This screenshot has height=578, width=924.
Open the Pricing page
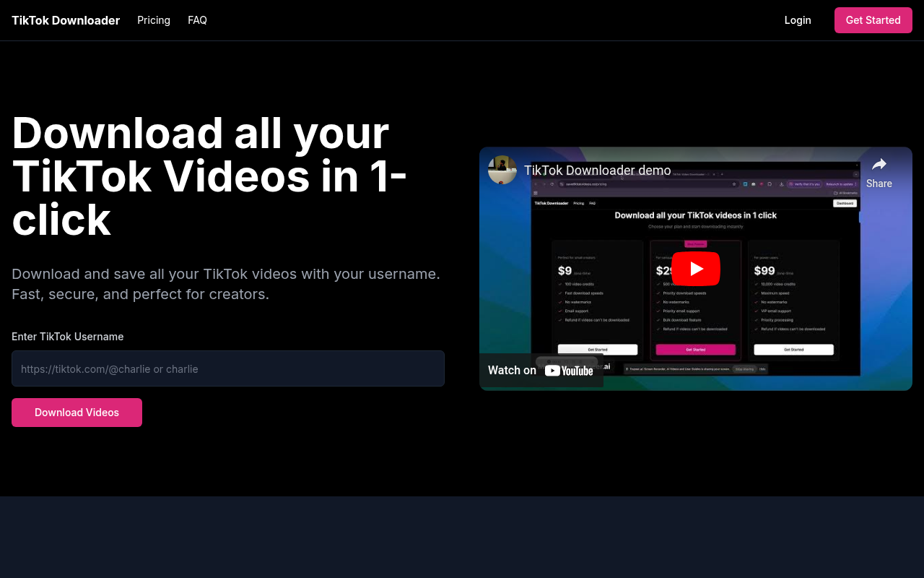pyautogui.click(x=154, y=20)
